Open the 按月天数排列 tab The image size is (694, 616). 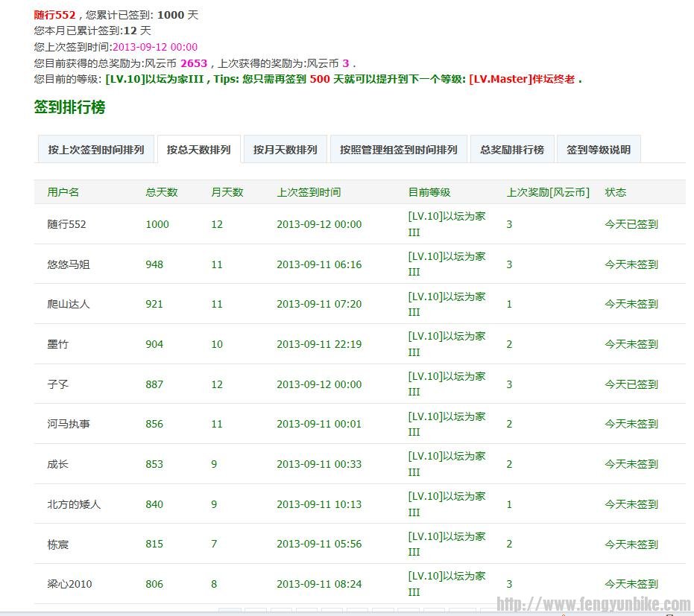coord(284,149)
